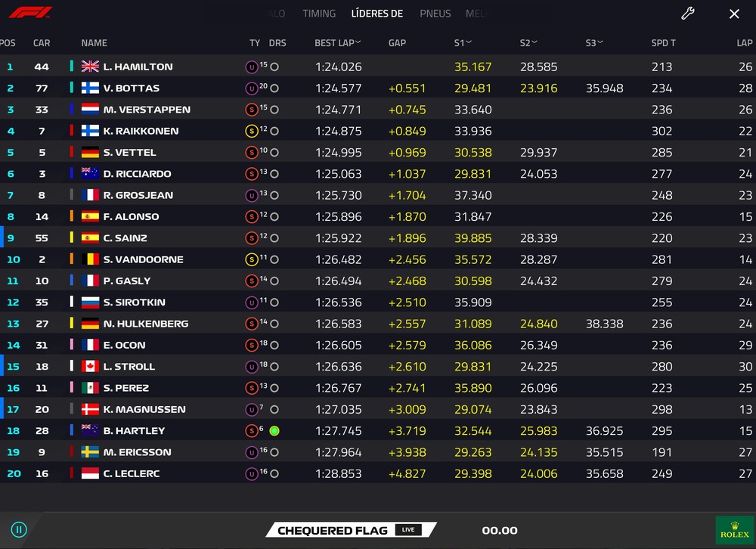Click Raikkonen's yellow soft tyre icon

pos(252,132)
